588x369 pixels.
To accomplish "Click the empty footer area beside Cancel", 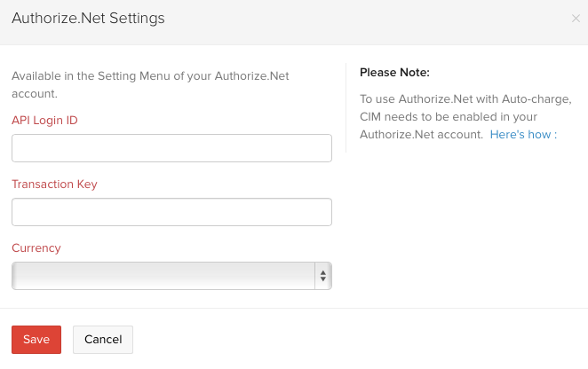I will point(355,340).
